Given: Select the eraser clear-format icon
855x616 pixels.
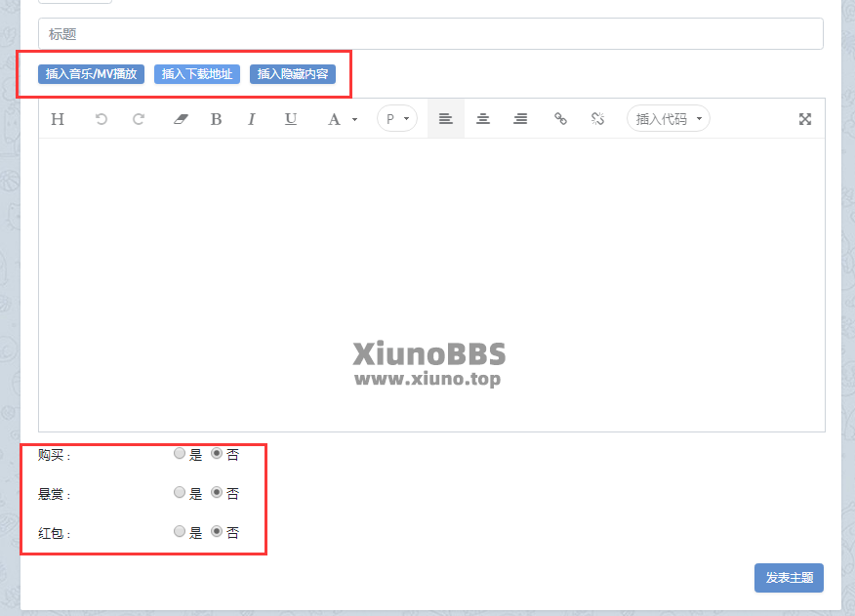Looking at the screenshot, I should pos(181,119).
